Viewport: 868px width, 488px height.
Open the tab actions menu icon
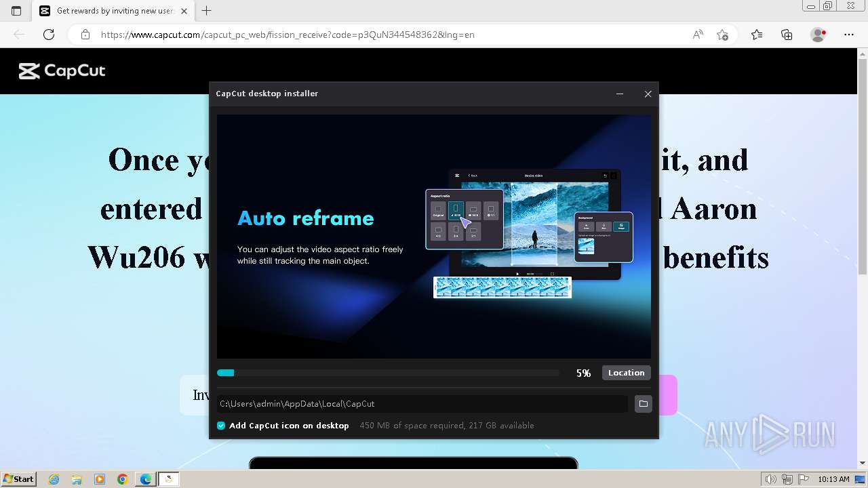(x=16, y=11)
